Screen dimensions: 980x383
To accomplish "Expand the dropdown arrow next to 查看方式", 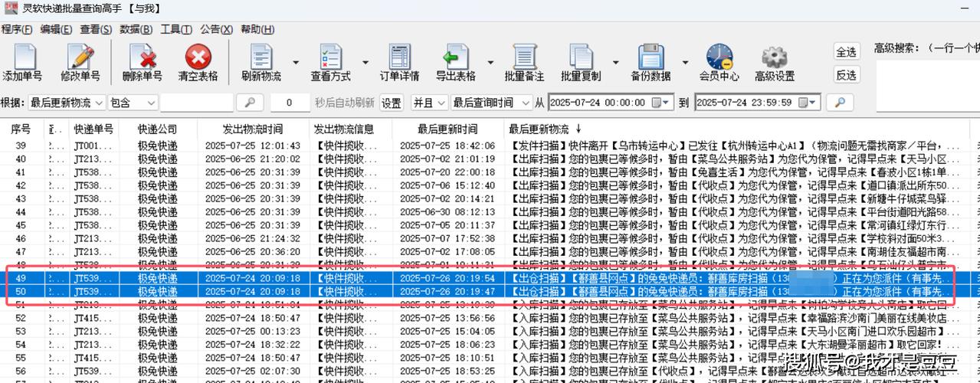I will [365, 63].
